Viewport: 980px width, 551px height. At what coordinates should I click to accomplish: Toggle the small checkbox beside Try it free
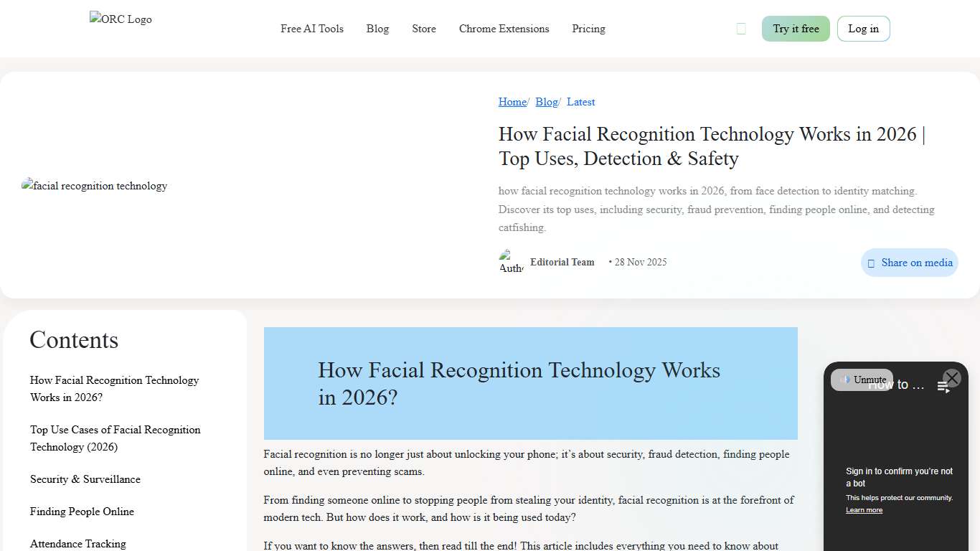click(741, 28)
